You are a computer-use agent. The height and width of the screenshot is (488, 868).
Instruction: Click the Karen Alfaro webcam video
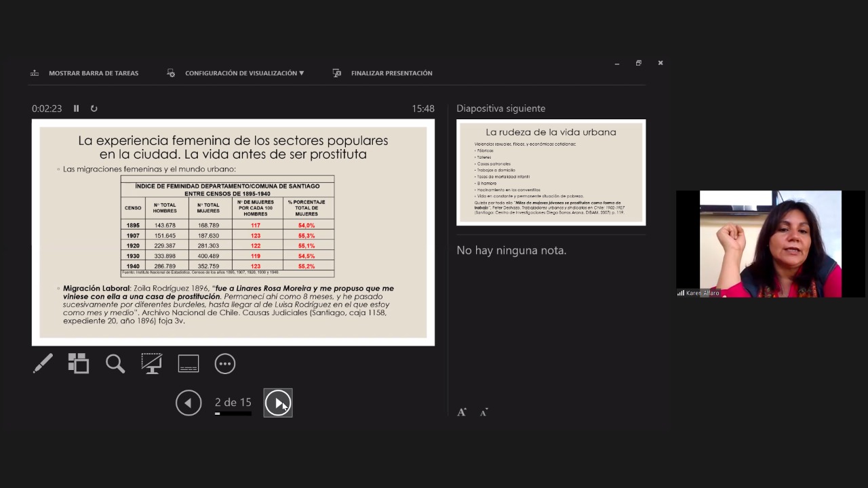coord(770,244)
